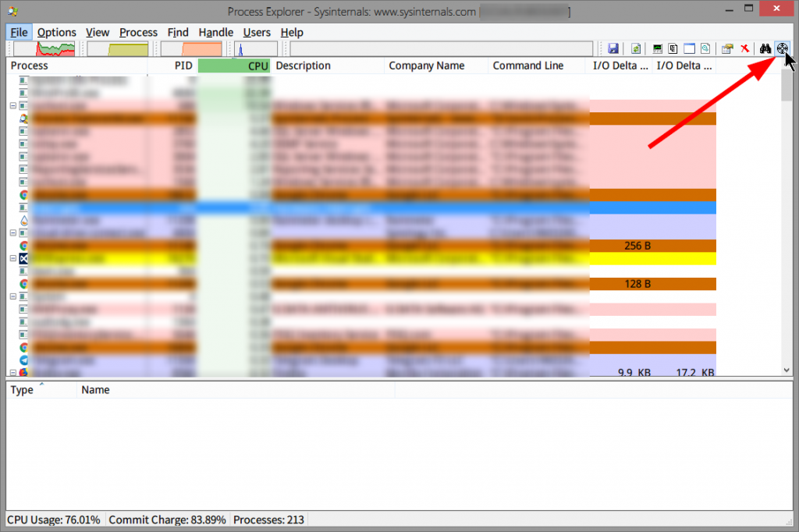Click the Process Explorer title bar icon
799x532 pixels.
tap(13, 11)
